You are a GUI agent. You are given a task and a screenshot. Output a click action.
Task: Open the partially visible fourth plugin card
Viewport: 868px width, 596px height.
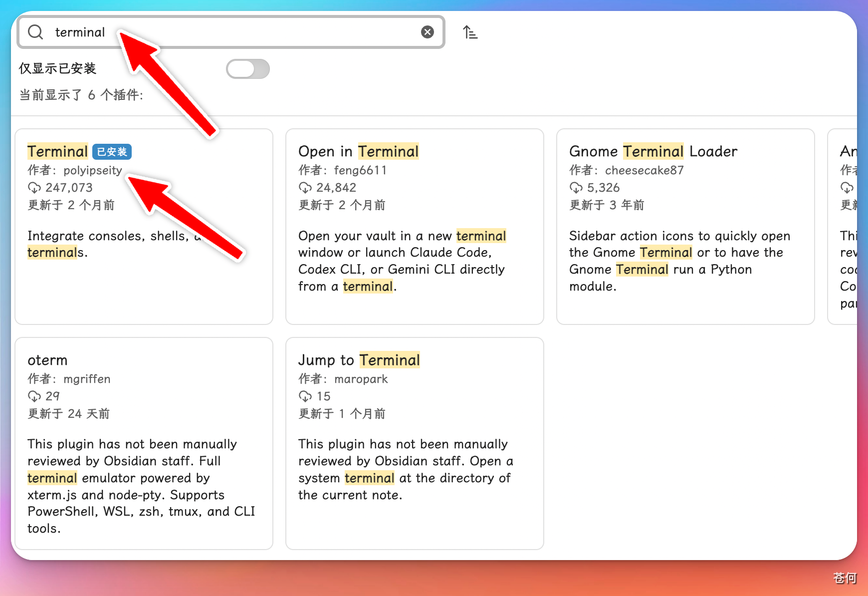[x=843, y=227]
